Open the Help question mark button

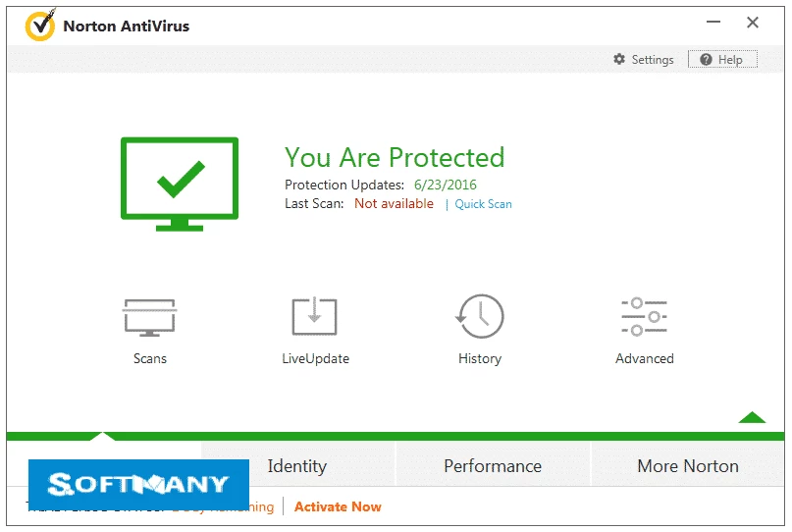pos(722,60)
